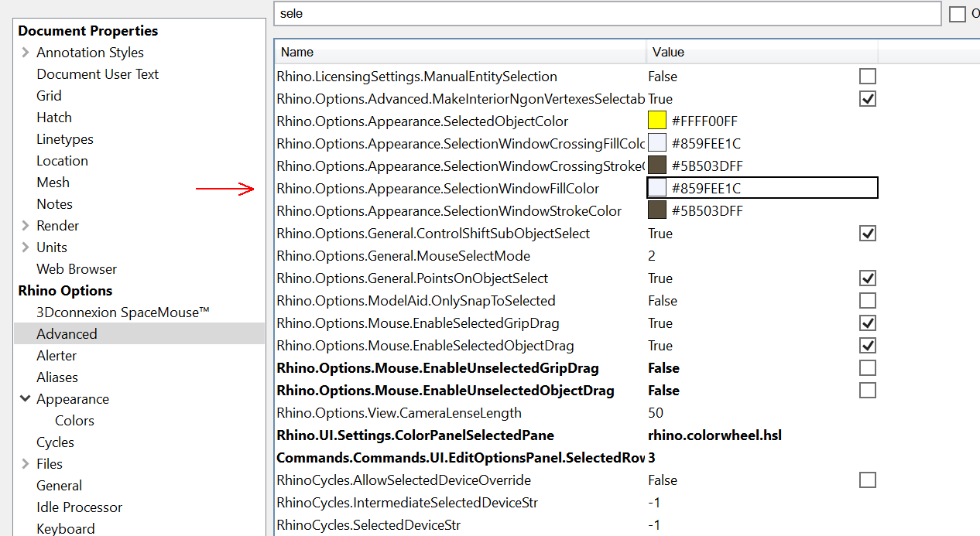This screenshot has height=536, width=980.
Task: Open the Location settings page
Action: point(62,161)
